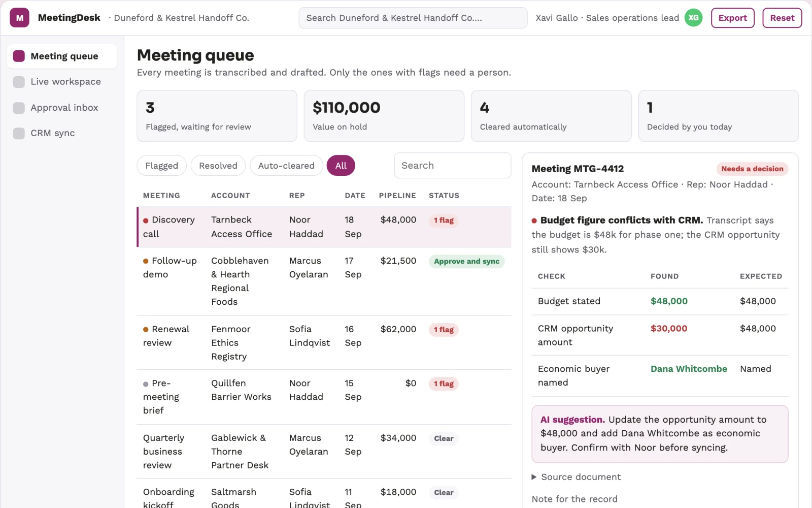Click the 1 flag badge for Tarnbeck

point(444,220)
